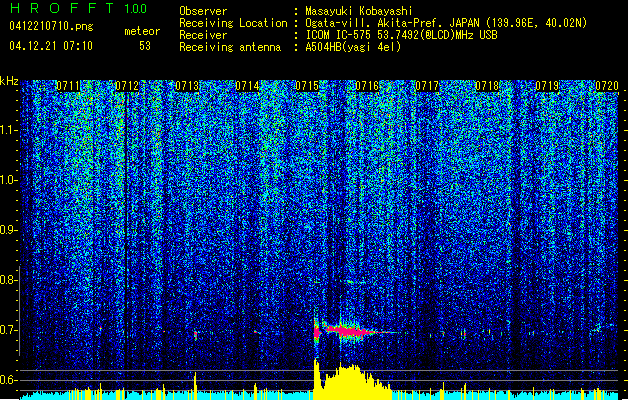The width and height of the screenshot is (629, 400).
Task: Click the 0713 time marker
Action: 187,86
